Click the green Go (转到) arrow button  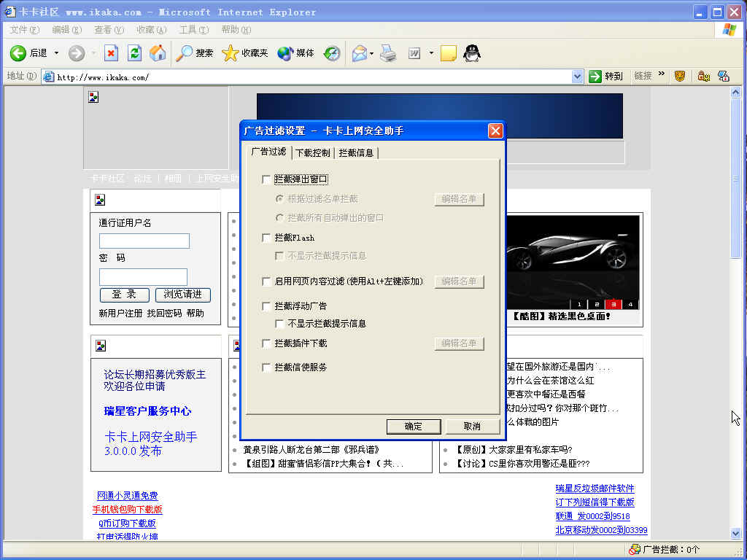coord(595,76)
